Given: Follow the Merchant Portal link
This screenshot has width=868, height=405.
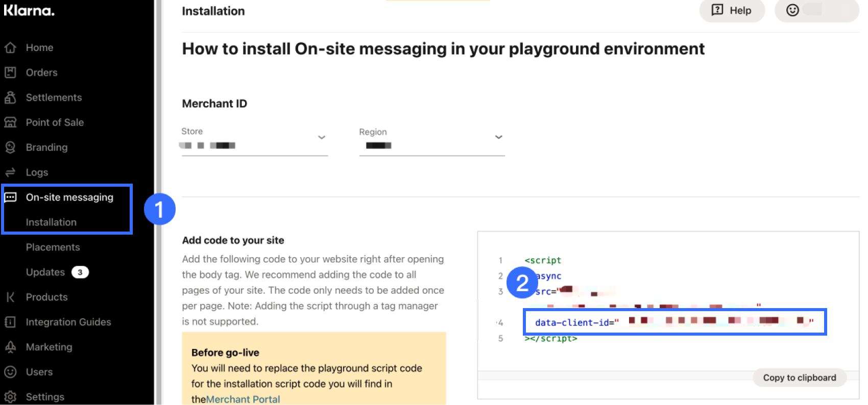Looking at the screenshot, I should [243, 399].
